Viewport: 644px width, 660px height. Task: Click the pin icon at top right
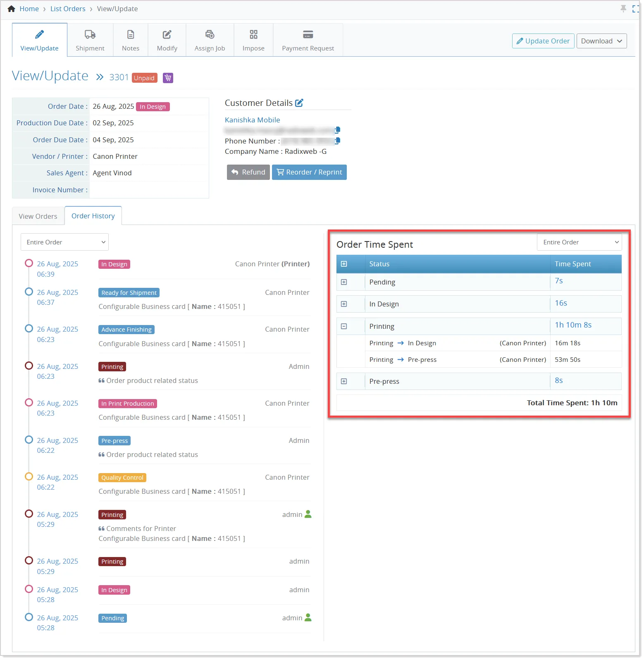[623, 9]
